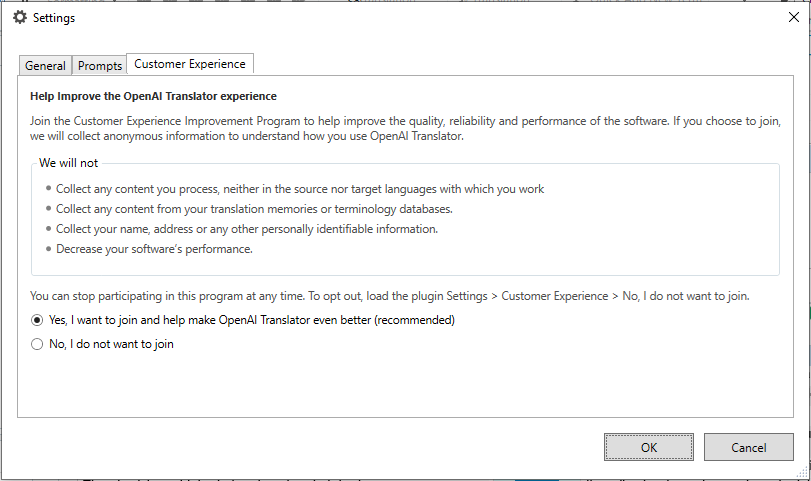Select the 'Yes, I want to join' radio button
Image resolution: width=811 pixels, height=481 pixels.
(37, 320)
